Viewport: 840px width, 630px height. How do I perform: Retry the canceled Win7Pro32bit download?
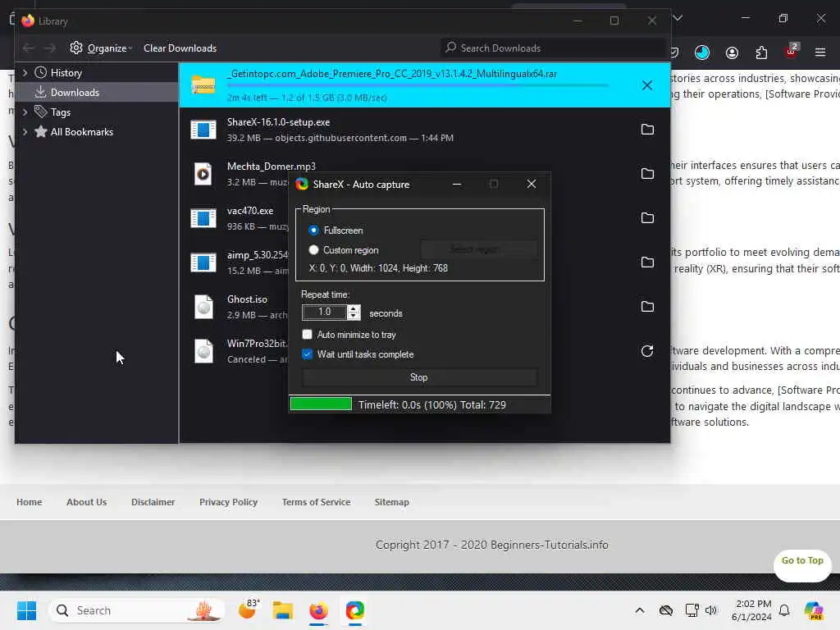647,351
